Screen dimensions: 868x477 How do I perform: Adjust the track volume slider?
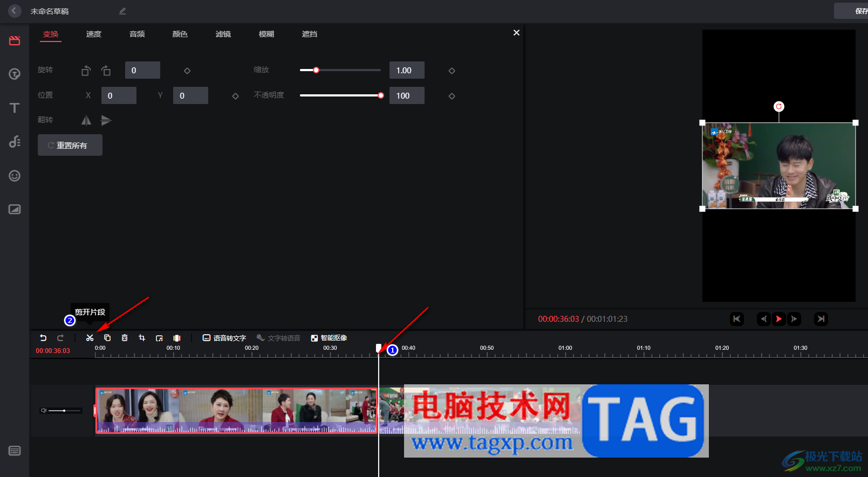(65, 411)
